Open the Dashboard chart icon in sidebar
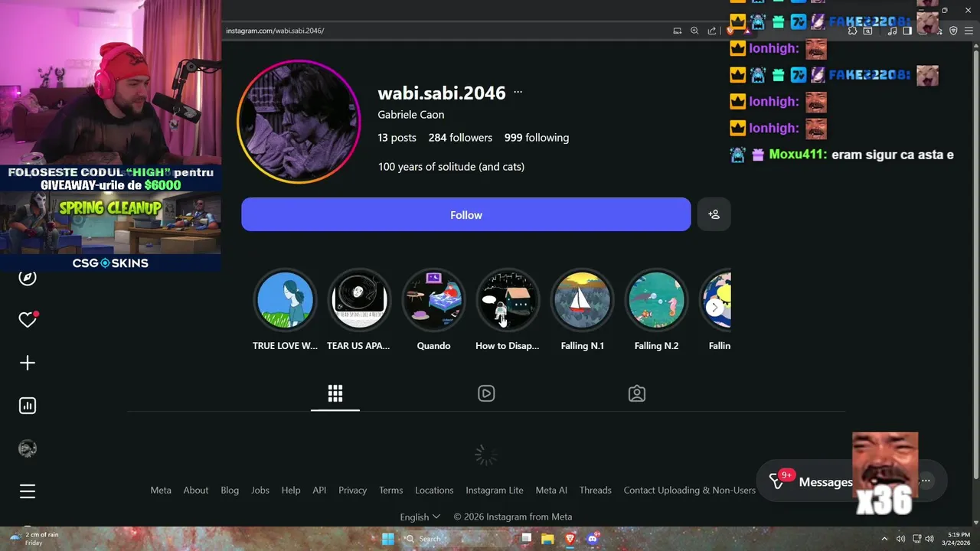This screenshot has width=980, height=551. tap(28, 406)
